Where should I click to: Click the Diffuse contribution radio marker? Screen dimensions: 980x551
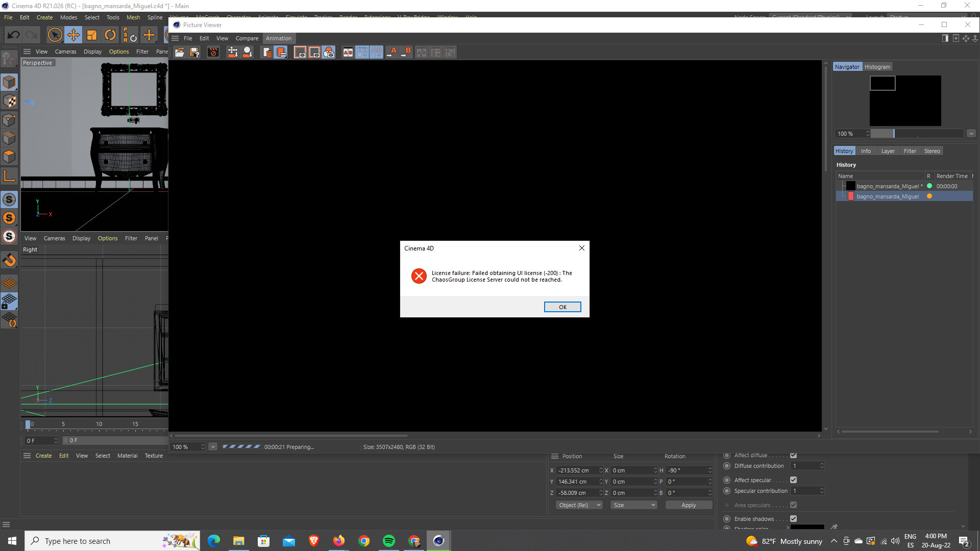pos(727,466)
